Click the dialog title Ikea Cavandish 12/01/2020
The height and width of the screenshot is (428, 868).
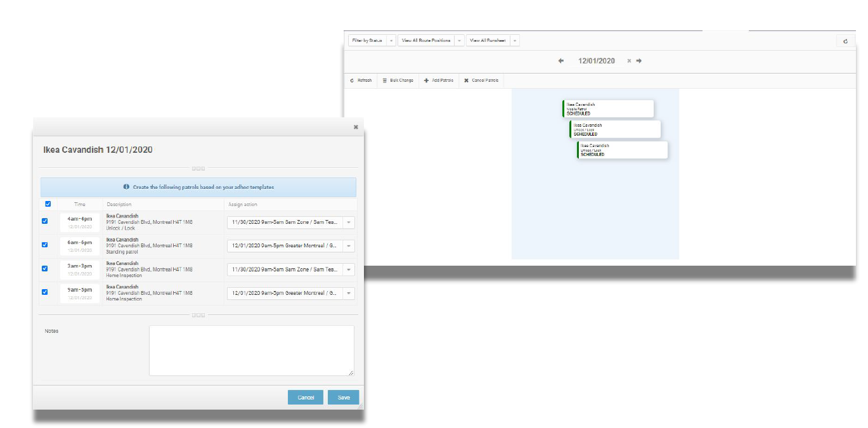pyautogui.click(x=98, y=150)
